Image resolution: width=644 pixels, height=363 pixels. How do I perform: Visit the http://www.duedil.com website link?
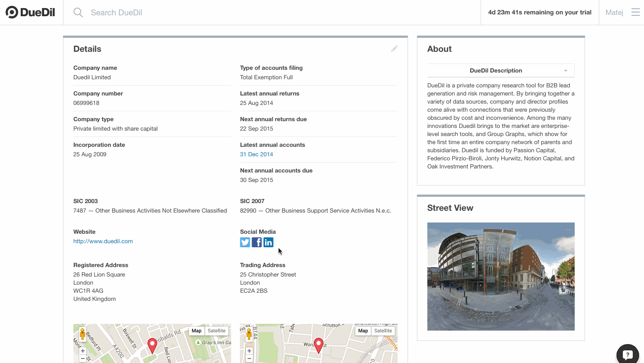[103, 241]
